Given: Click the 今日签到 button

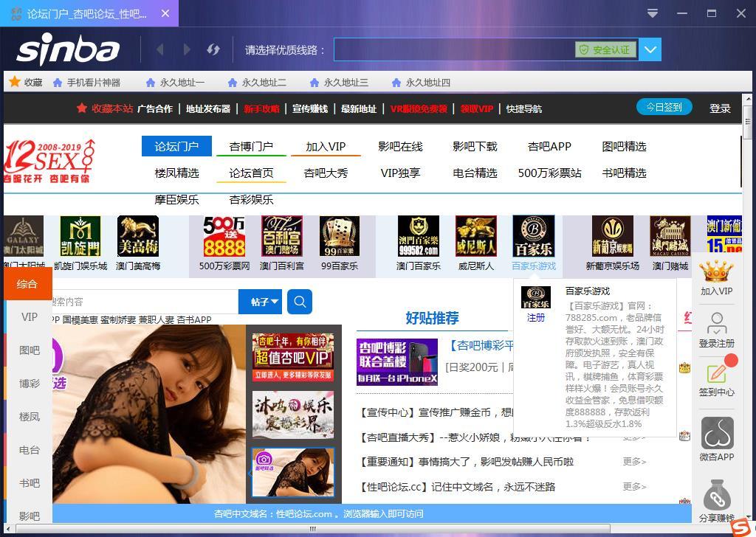Looking at the screenshot, I should point(664,107).
